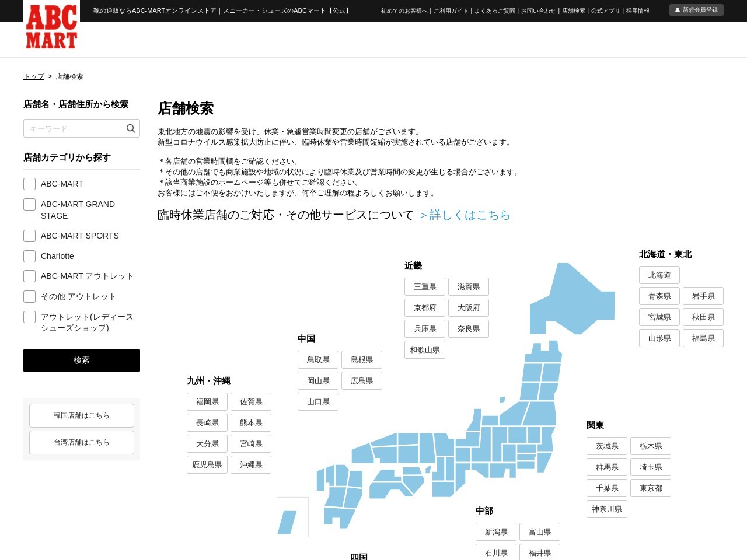Screen dimensions: 747x560
Task: Select 大分県 prefecture button
Action: coord(207,444)
